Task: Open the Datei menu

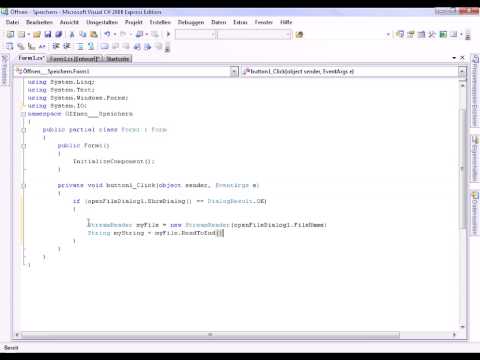Action: click(12, 22)
